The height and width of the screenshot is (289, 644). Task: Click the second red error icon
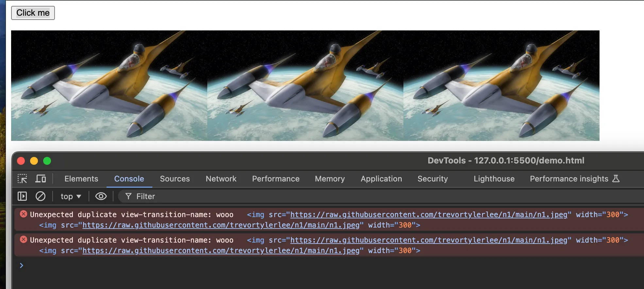[24, 240]
